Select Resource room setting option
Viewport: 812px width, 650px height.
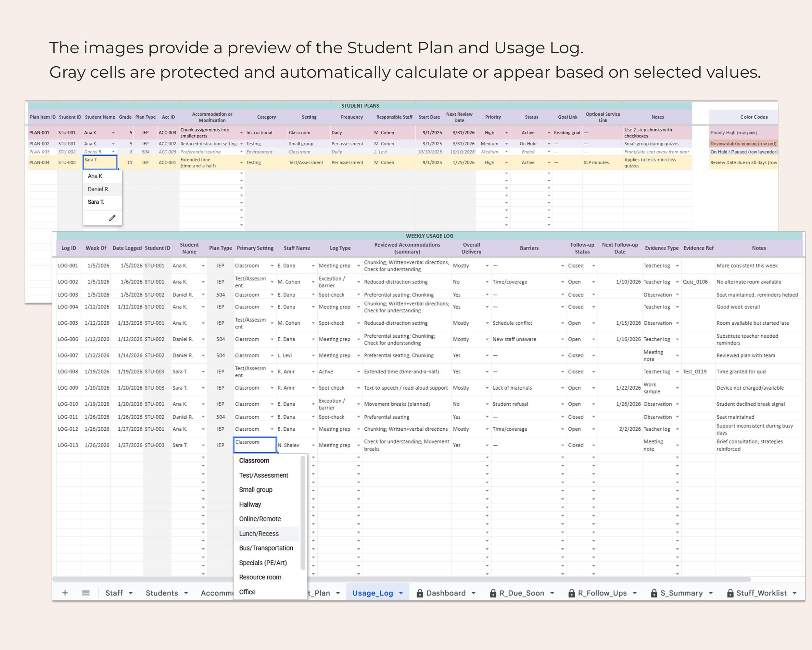pyautogui.click(x=267, y=577)
